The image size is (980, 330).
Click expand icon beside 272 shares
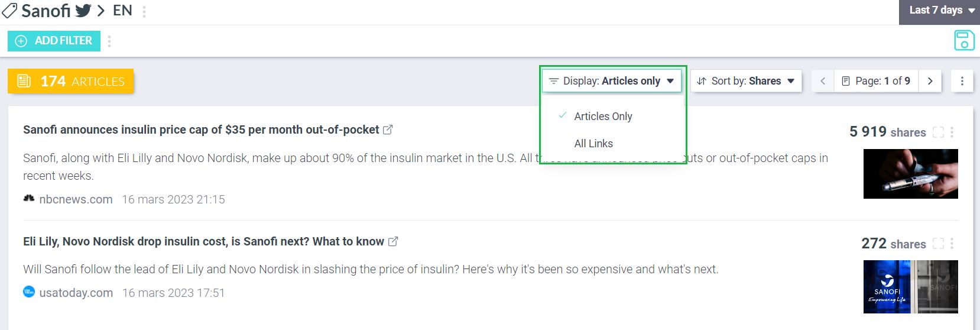[x=938, y=244]
